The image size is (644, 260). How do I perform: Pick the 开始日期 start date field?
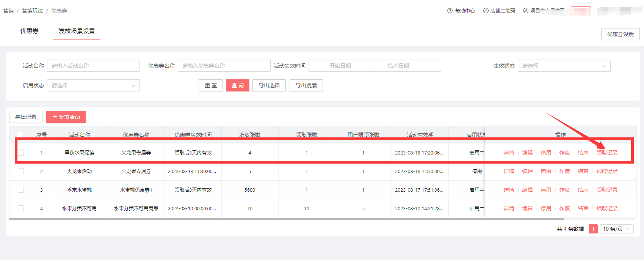[340, 66]
